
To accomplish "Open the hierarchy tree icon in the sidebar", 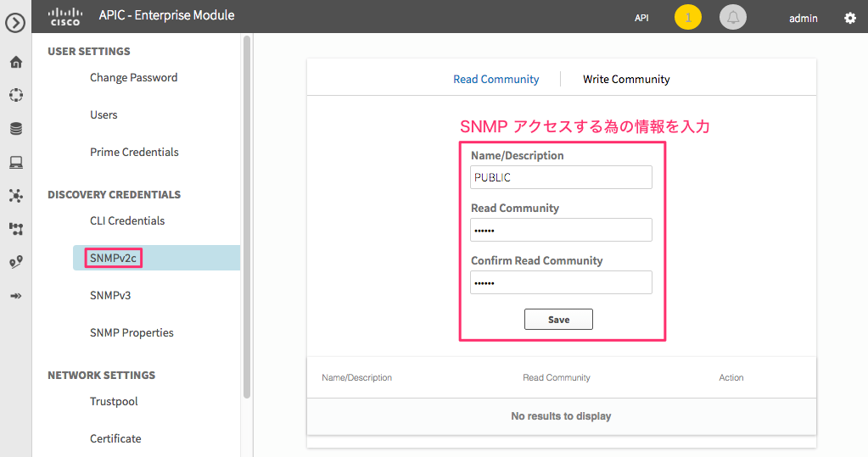I will click(x=16, y=229).
